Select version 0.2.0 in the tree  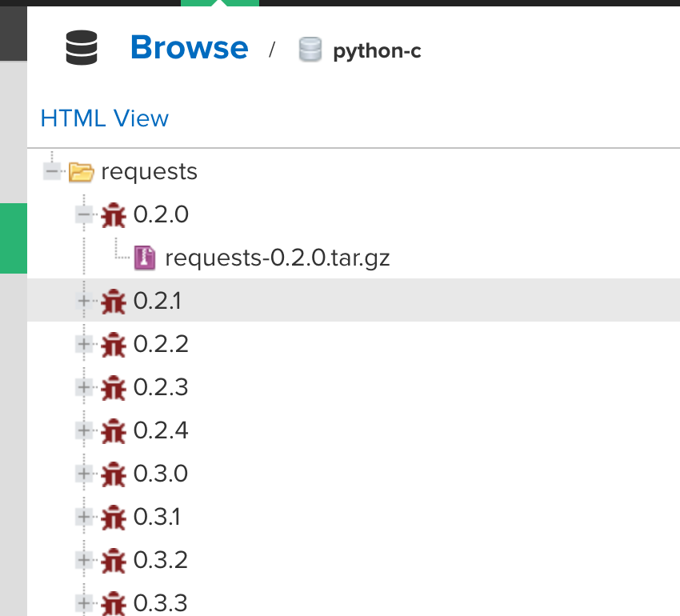[x=161, y=214]
